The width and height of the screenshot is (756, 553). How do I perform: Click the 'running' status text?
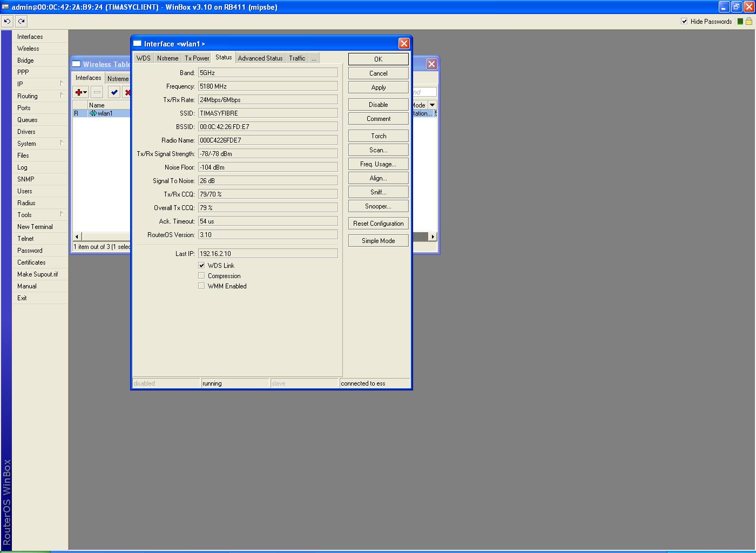click(212, 383)
